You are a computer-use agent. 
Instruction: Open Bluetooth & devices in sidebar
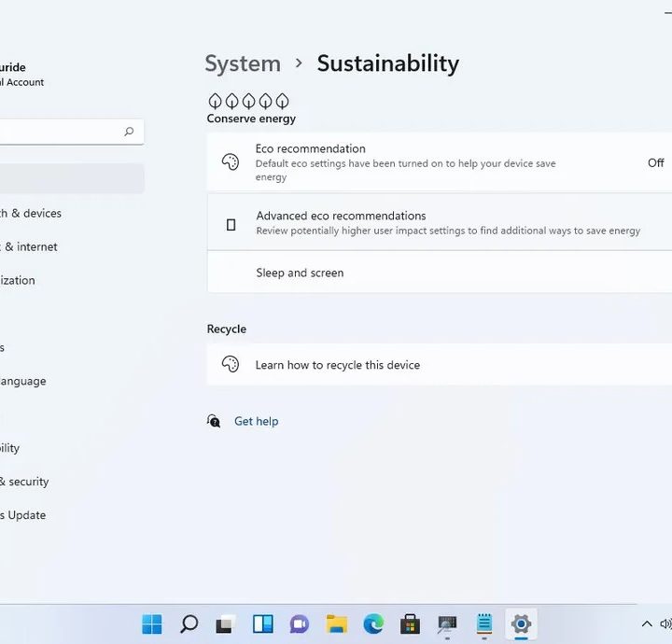click(31, 213)
